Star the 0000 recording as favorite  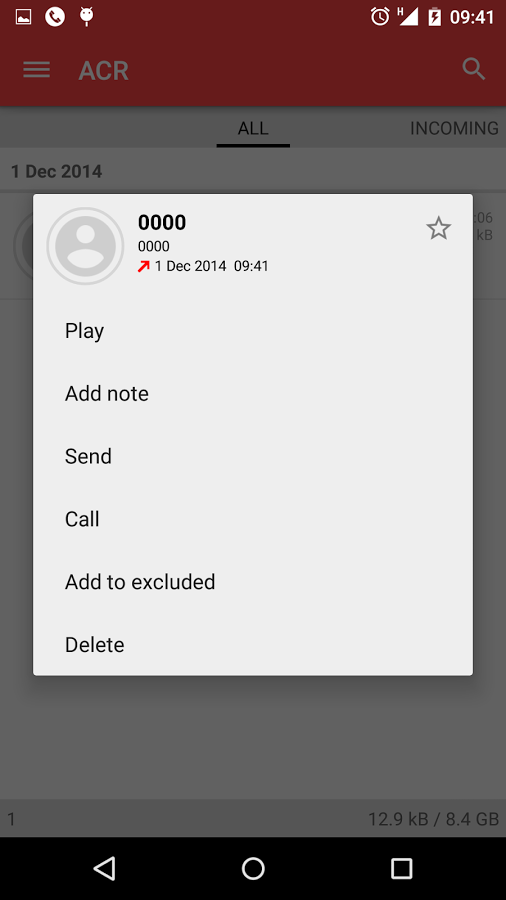438,228
